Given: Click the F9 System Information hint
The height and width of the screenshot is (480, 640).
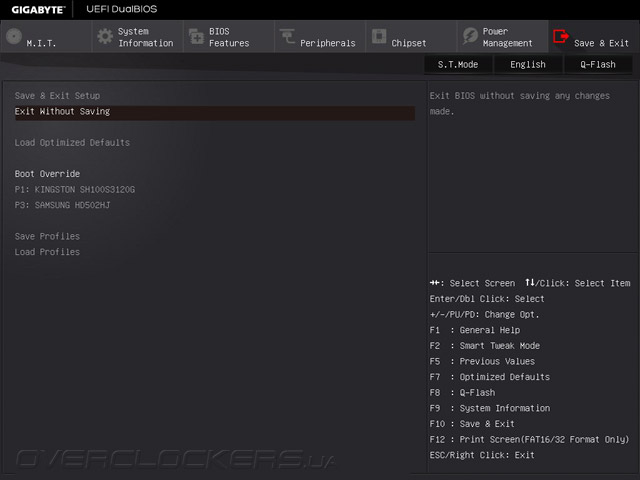Looking at the screenshot, I should (490, 408).
